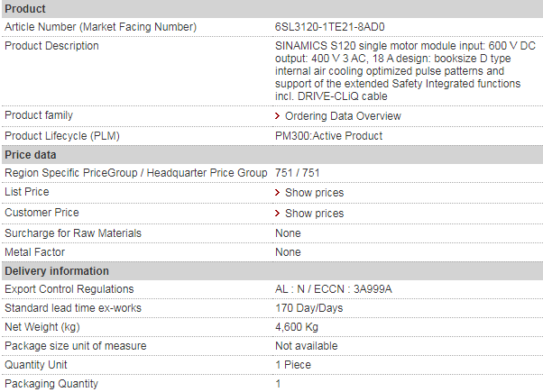The image size is (543, 392).
Task: Click the red arrow beside Ordering Data Overview
Action: tap(278, 116)
